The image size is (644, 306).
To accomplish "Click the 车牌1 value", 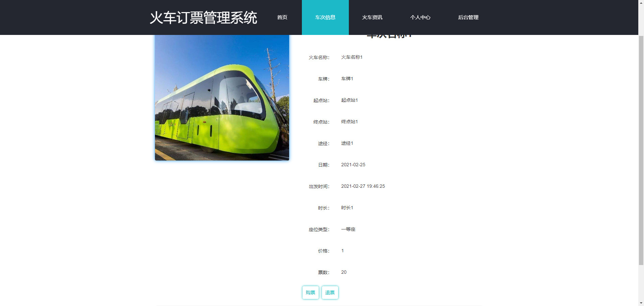I will click(x=347, y=79).
